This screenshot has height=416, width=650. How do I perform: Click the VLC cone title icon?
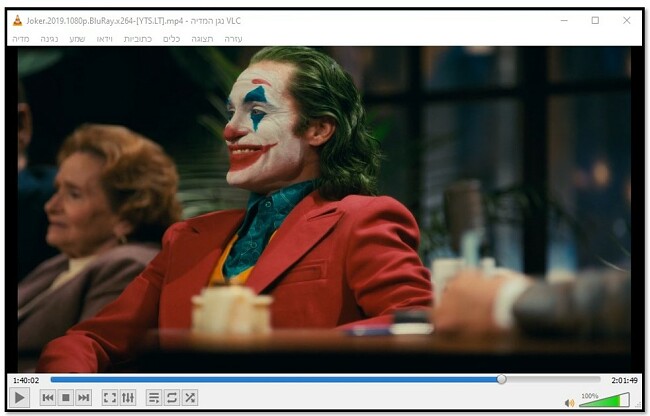(17, 21)
